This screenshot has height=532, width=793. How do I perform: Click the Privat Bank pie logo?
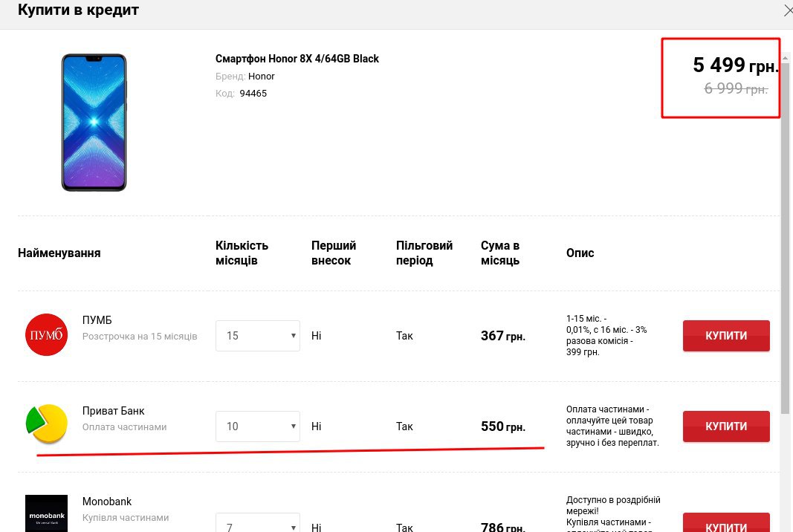pos(47,424)
